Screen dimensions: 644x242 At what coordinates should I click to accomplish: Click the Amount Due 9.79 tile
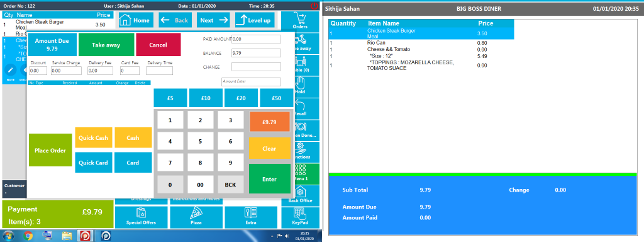(52, 45)
